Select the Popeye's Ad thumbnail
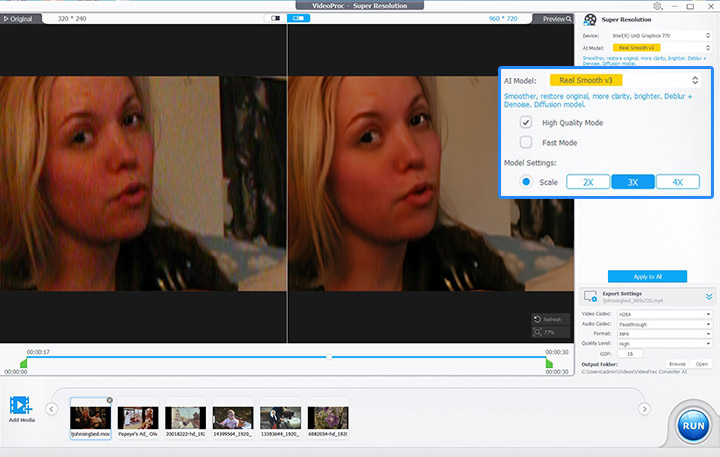Image resolution: width=720 pixels, height=457 pixels. (138, 418)
